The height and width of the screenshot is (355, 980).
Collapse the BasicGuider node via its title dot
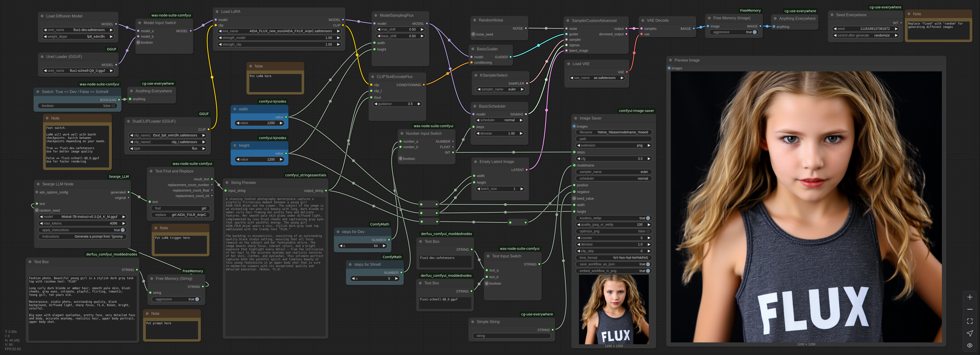(x=472, y=49)
